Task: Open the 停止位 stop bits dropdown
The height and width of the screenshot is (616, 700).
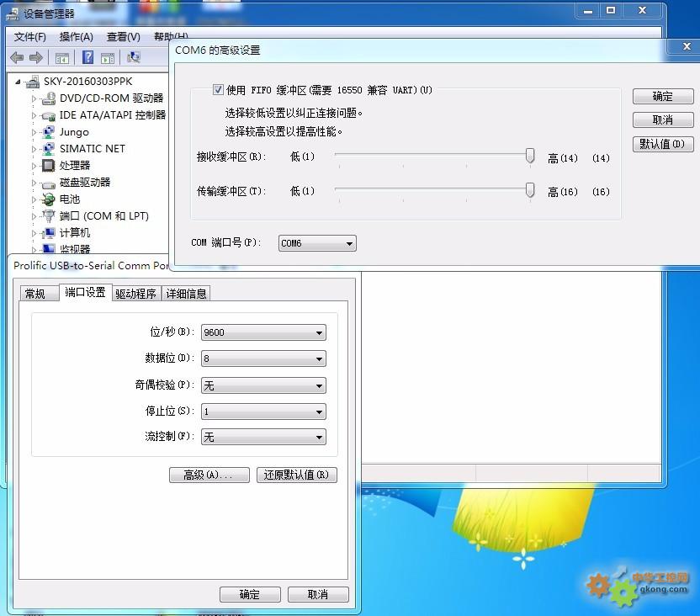Action: (x=263, y=412)
